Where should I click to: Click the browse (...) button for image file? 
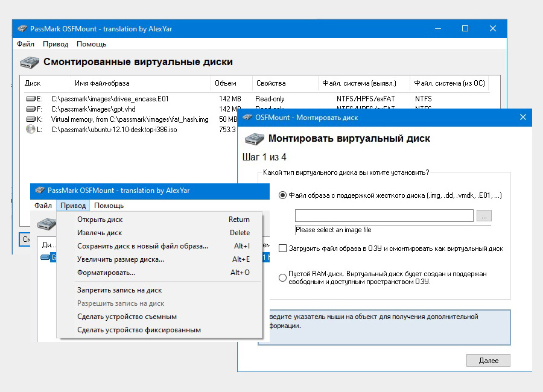[484, 215]
